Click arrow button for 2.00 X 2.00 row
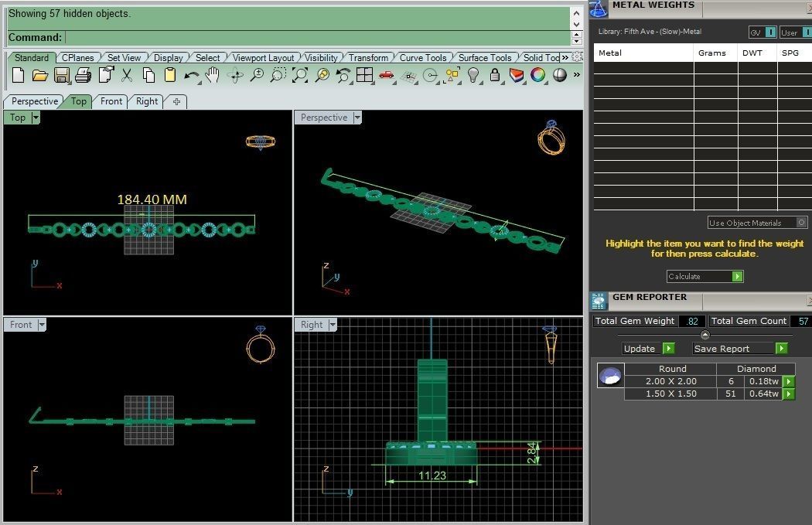Viewport: 812px width, 525px height. [x=788, y=382]
